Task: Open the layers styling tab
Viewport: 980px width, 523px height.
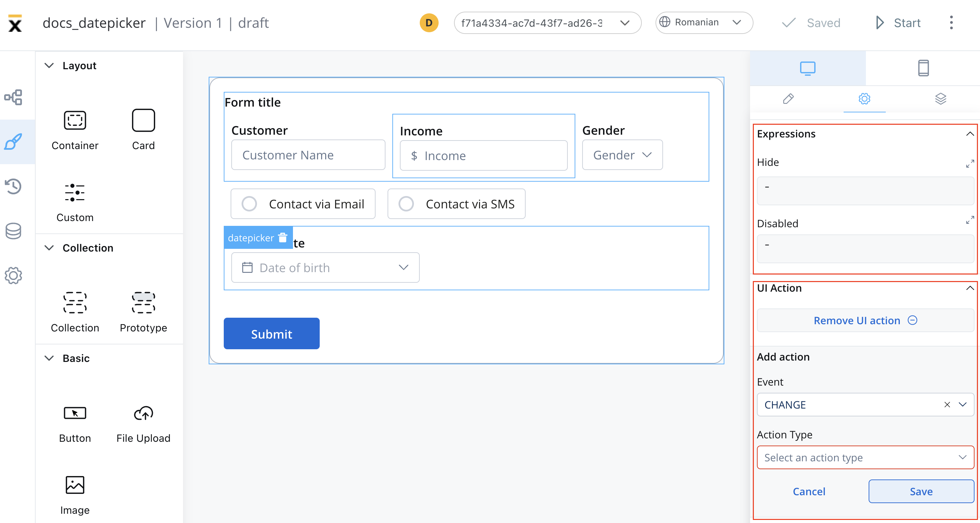Action: pos(941,99)
